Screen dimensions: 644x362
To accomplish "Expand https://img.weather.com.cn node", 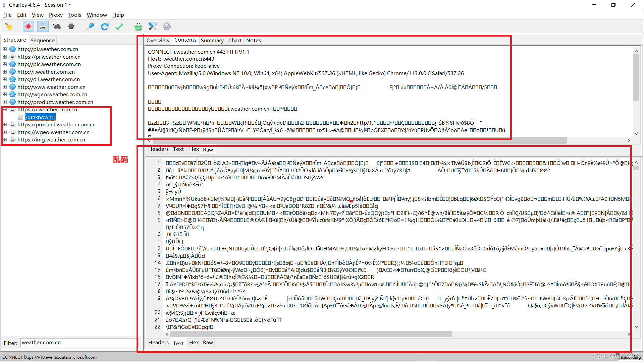I will point(5,140).
